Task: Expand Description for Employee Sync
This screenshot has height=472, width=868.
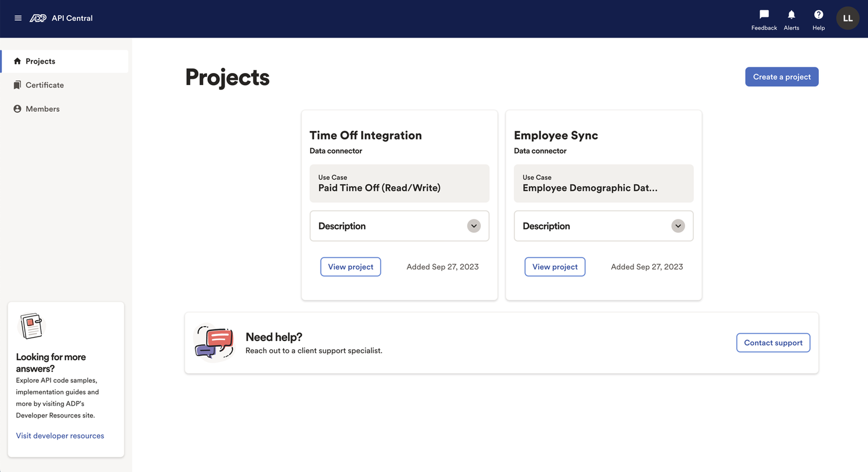Action: [678, 226]
